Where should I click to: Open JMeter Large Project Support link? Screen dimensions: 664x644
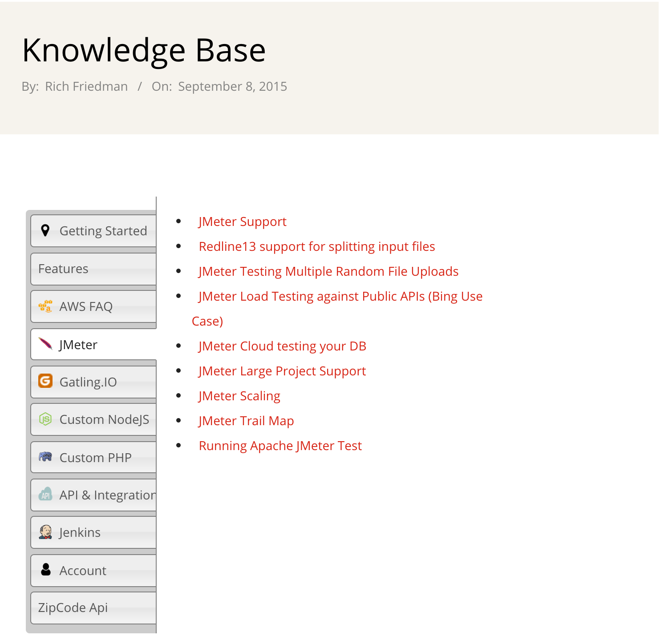point(282,371)
